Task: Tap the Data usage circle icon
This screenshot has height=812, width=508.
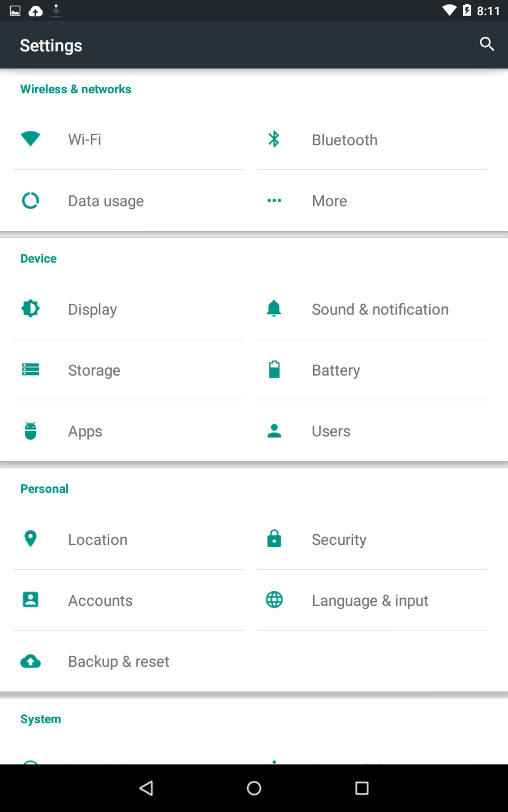Action: click(30, 200)
